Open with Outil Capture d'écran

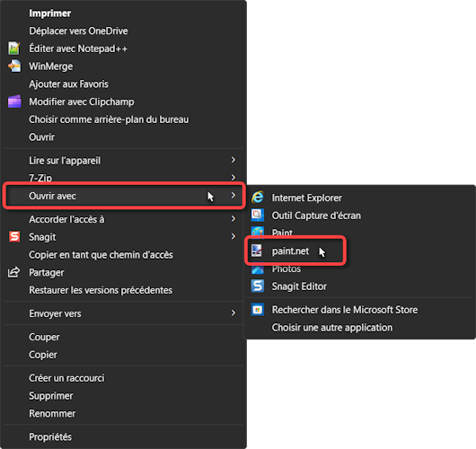click(360, 216)
